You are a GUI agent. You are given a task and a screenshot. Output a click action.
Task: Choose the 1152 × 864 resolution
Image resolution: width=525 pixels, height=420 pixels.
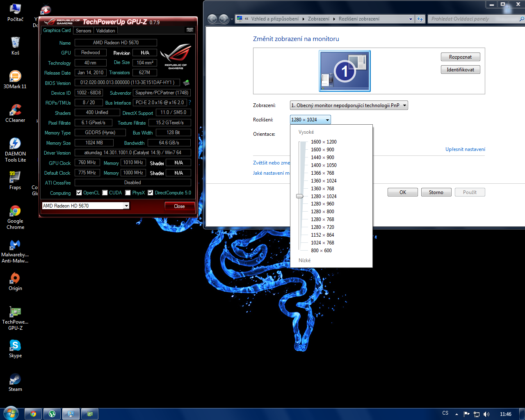pyautogui.click(x=322, y=235)
